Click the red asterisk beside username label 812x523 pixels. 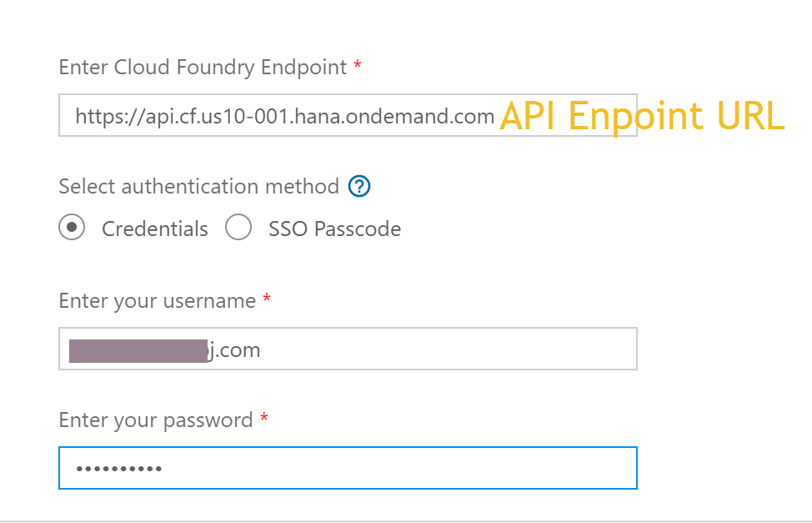267,299
